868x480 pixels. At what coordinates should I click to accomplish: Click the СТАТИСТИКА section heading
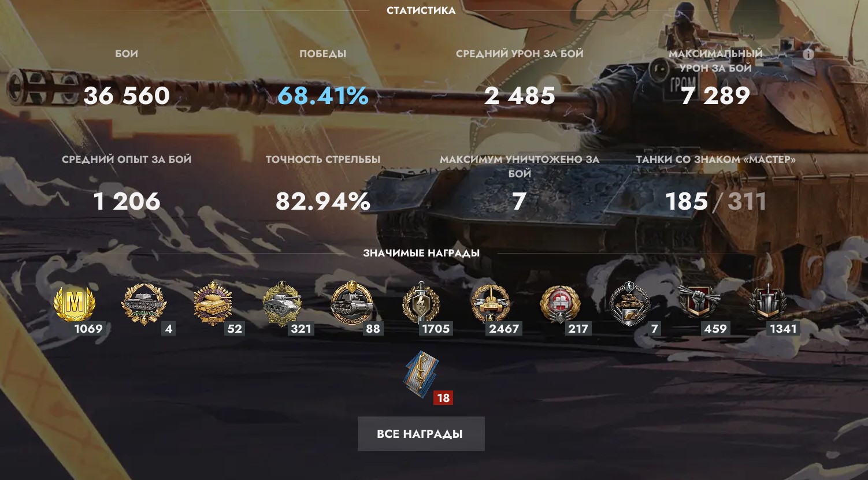pos(421,10)
